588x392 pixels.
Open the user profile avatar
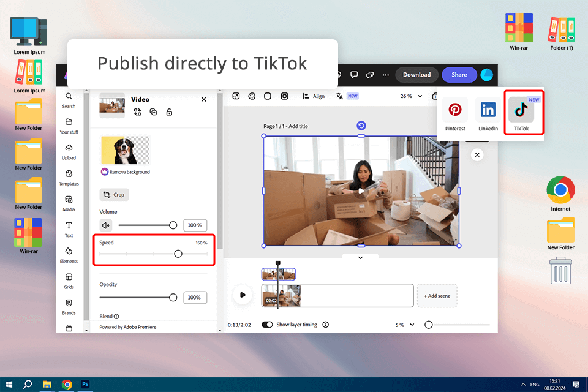coord(487,75)
